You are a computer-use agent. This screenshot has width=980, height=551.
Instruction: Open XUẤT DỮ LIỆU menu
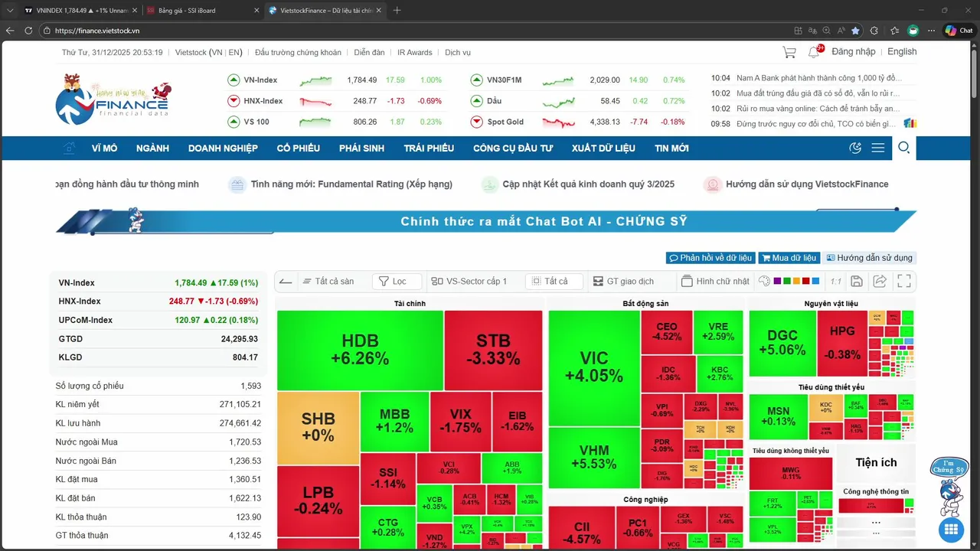(x=603, y=148)
